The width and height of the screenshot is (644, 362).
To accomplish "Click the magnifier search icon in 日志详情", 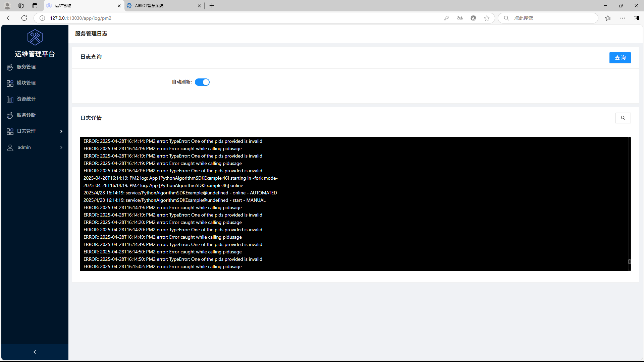I will tap(623, 118).
